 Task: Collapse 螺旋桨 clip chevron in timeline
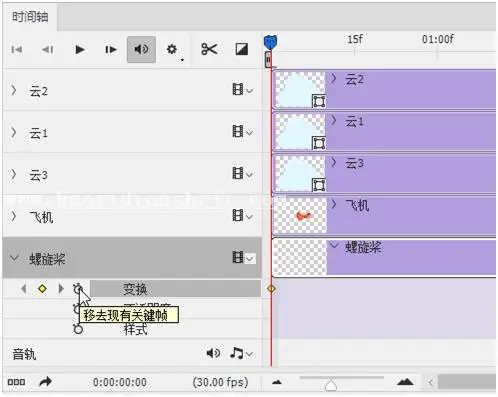point(334,246)
